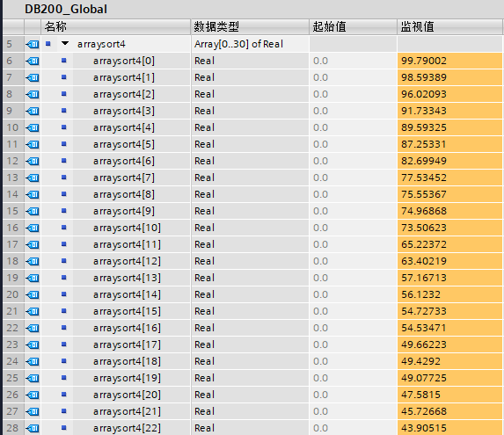Click the 数据类型 column header
Image resolution: width=504 pixels, height=435 pixels.
pos(250,26)
